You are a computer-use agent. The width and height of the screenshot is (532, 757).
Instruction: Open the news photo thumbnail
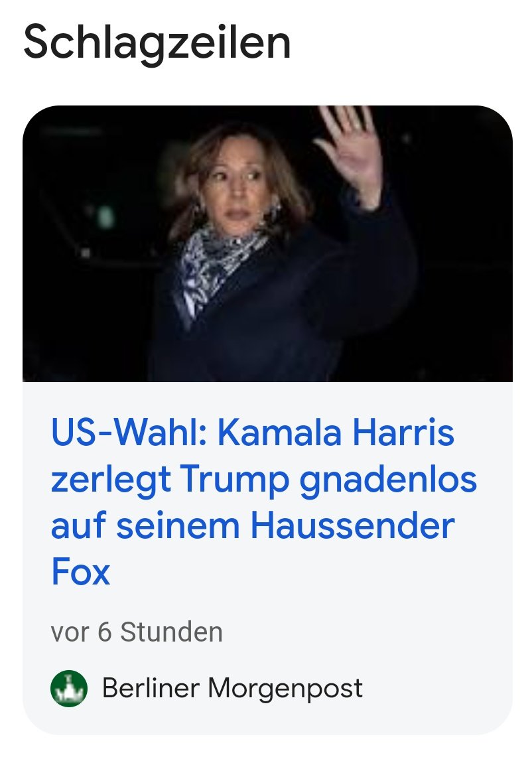point(267,243)
